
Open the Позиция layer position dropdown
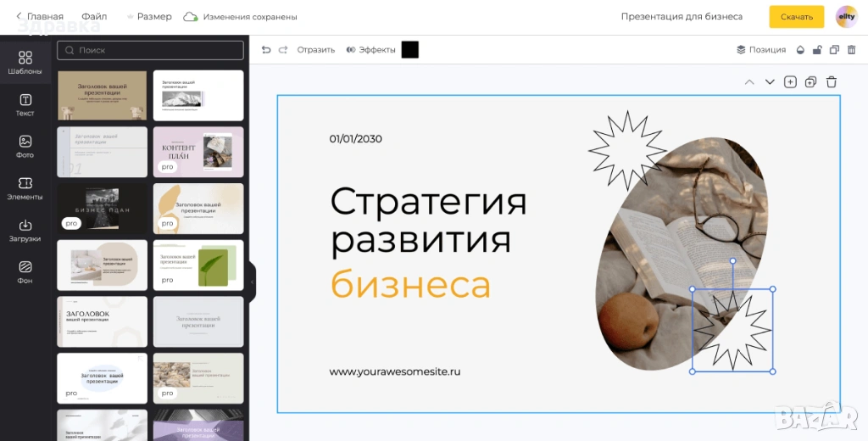coord(760,50)
